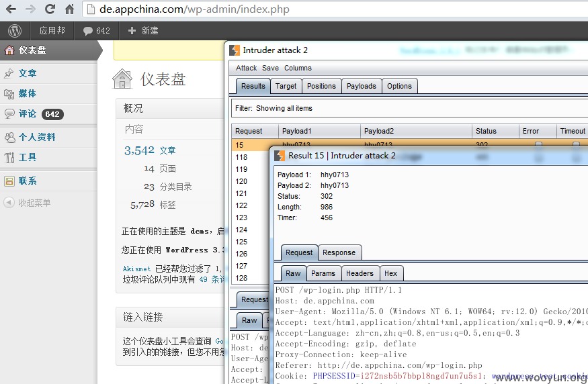Image resolution: width=588 pixels, height=384 pixels.
Task: Click the browser back arrow
Action: click(x=11, y=9)
